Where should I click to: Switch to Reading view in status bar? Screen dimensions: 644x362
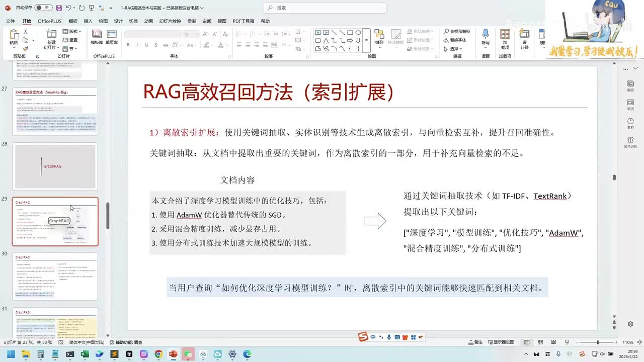point(553,342)
